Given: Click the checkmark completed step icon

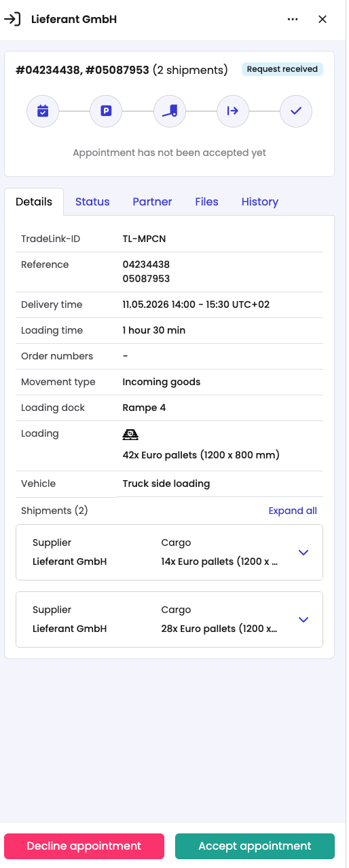Looking at the screenshot, I should tap(296, 111).
